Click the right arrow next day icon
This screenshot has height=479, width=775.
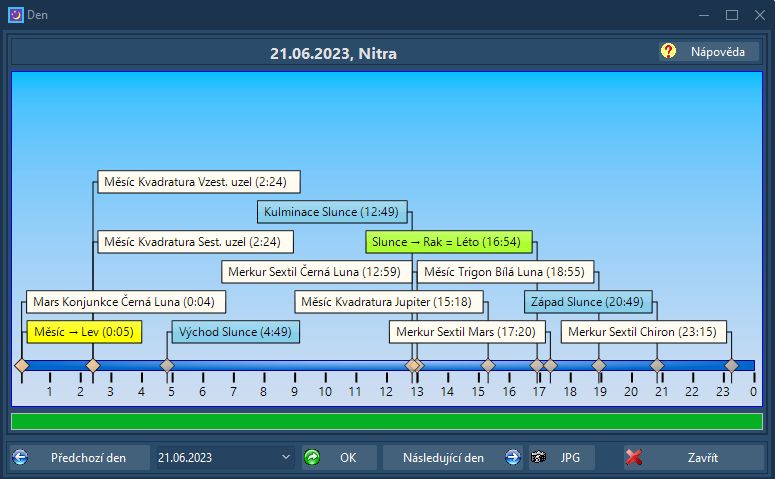[x=513, y=457]
